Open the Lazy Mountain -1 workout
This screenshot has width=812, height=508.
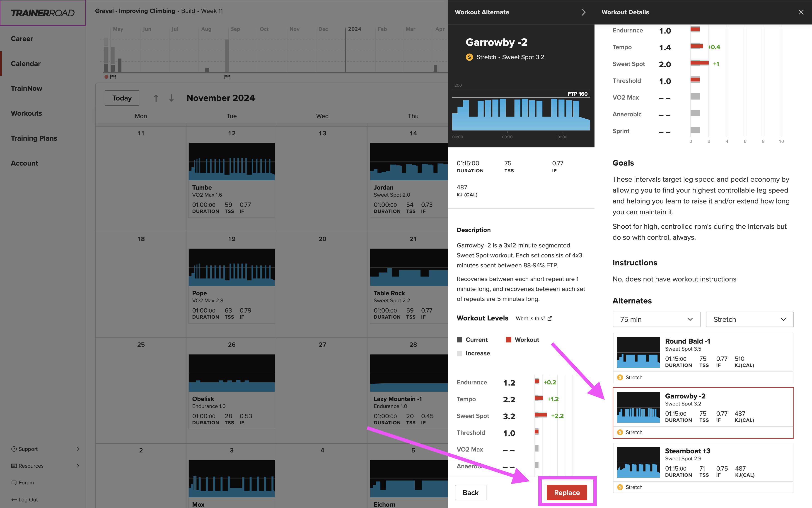409,391
